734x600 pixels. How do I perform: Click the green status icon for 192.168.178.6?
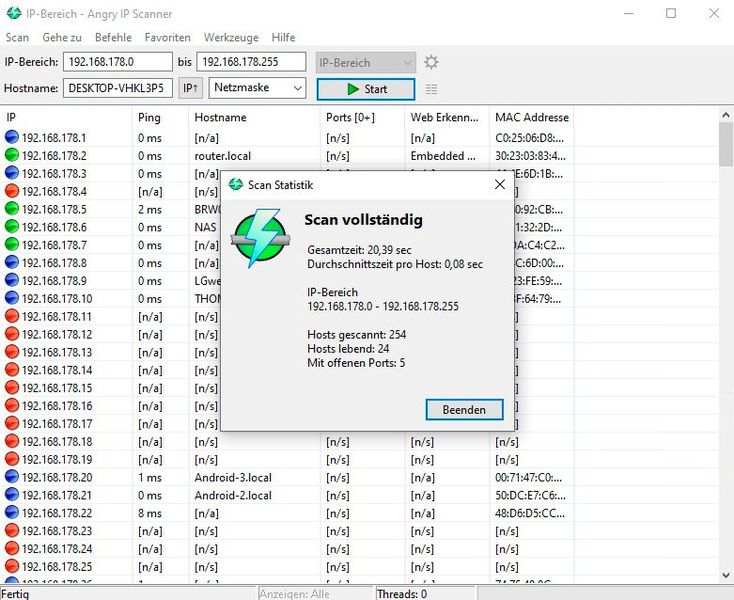click(12, 227)
